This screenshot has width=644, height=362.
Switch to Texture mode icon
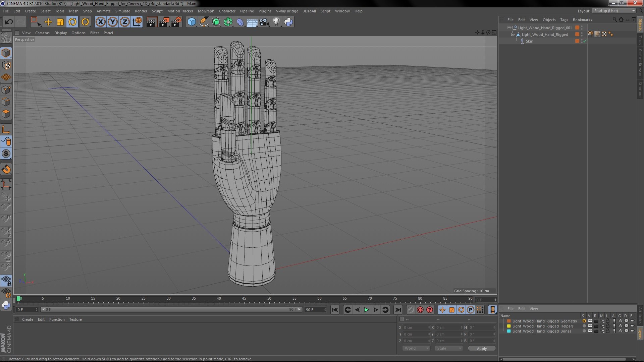tap(6, 65)
